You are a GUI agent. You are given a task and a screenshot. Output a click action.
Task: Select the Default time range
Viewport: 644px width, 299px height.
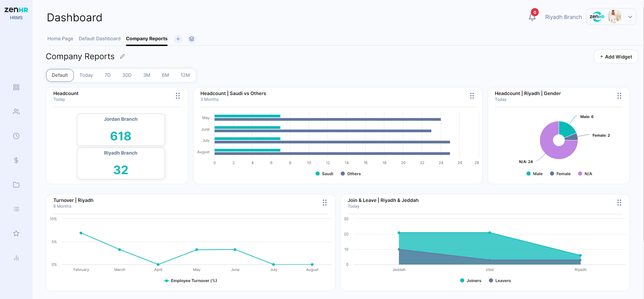(60, 75)
